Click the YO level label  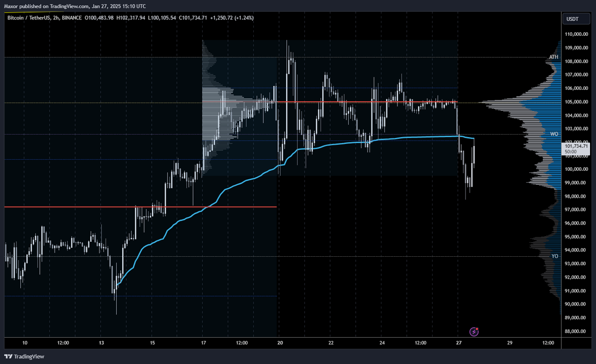click(555, 256)
